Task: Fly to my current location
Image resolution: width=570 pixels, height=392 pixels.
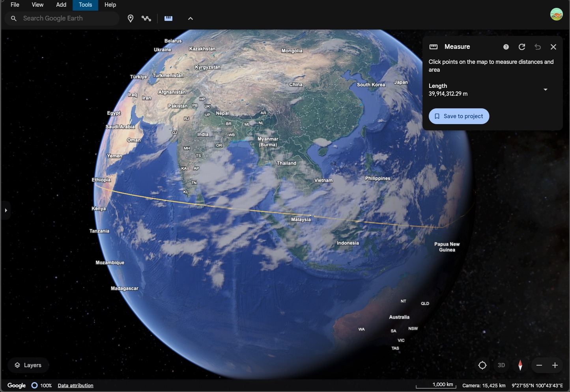Action: 482,365
